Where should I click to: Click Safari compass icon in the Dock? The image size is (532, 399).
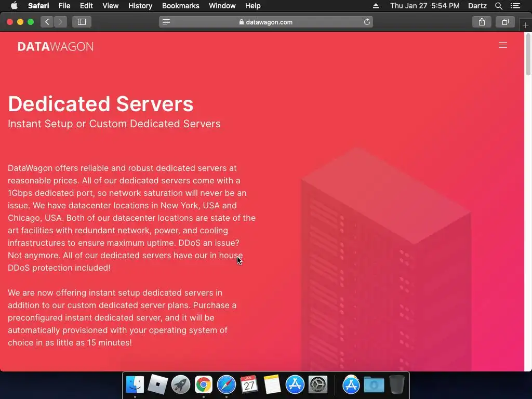point(227,384)
